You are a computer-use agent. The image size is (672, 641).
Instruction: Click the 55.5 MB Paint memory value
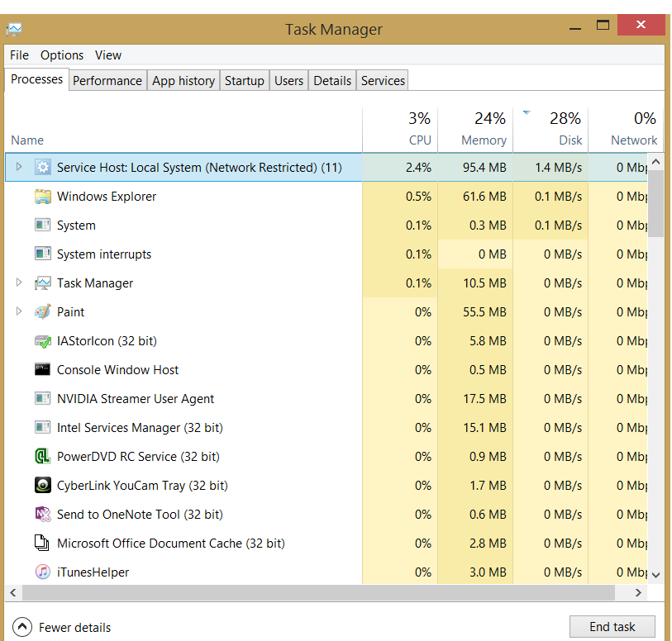coord(484,312)
